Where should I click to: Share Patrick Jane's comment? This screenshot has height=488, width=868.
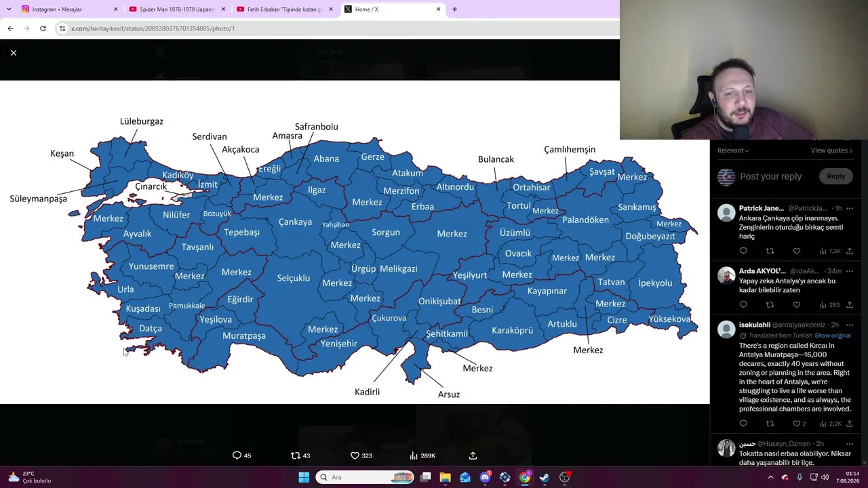click(849, 251)
